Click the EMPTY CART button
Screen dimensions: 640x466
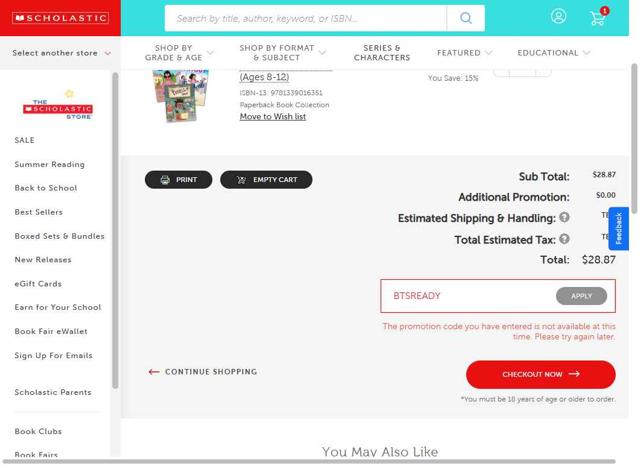pos(266,180)
